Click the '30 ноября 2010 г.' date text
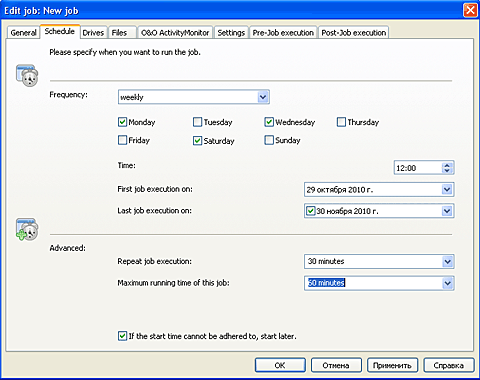The height and width of the screenshot is (380, 480). (x=347, y=211)
